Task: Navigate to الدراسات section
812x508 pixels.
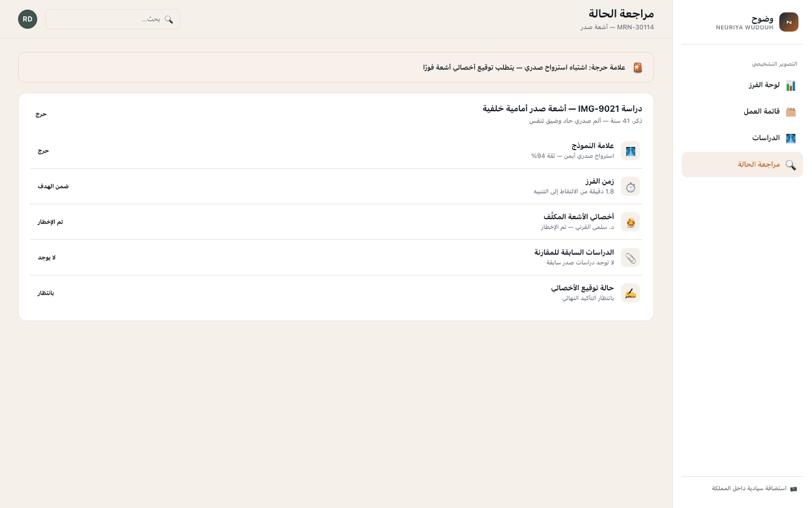Action: pyautogui.click(x=742, y=138)
